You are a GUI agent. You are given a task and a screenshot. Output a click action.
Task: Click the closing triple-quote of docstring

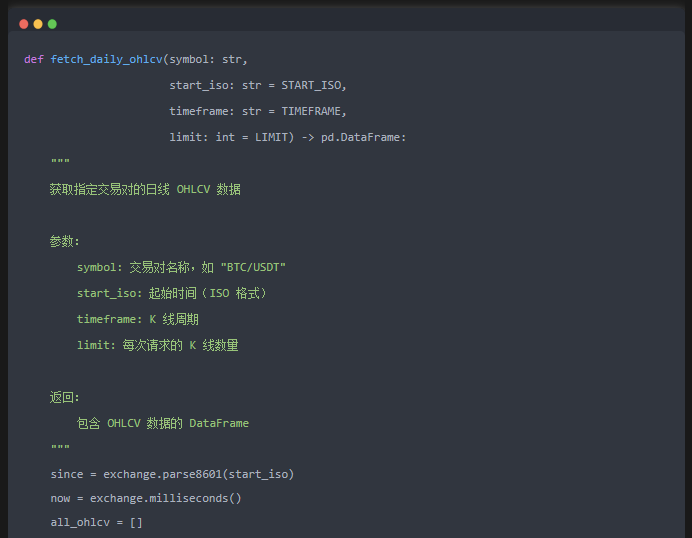[x=60, y=447]
